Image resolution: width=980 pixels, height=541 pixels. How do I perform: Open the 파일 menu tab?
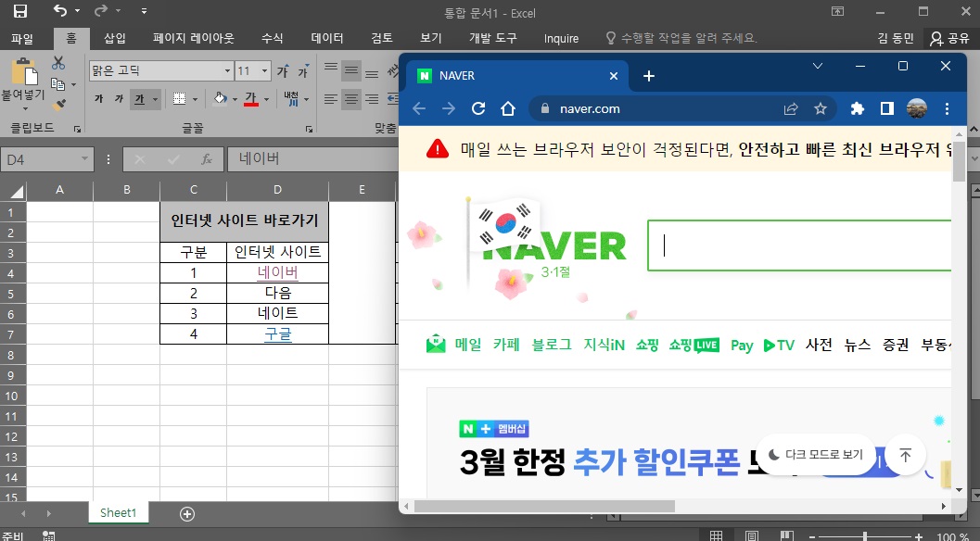(x=22, y=39)
